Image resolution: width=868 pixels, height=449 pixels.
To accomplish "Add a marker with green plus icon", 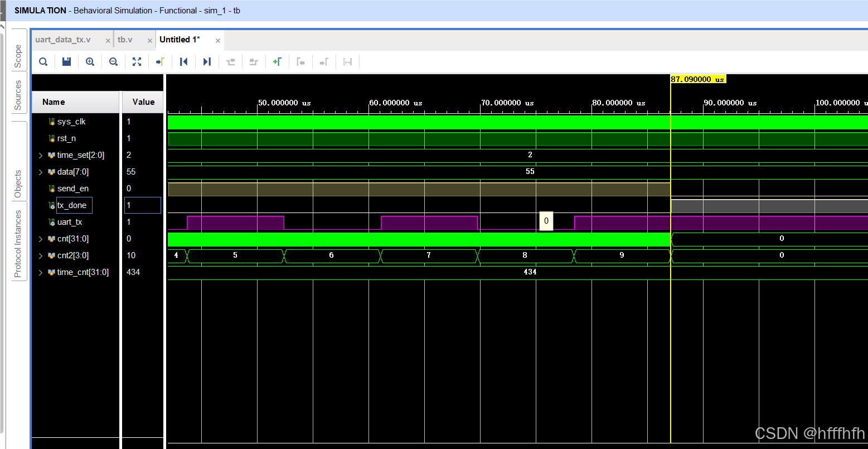I will [x=277, y=61].
